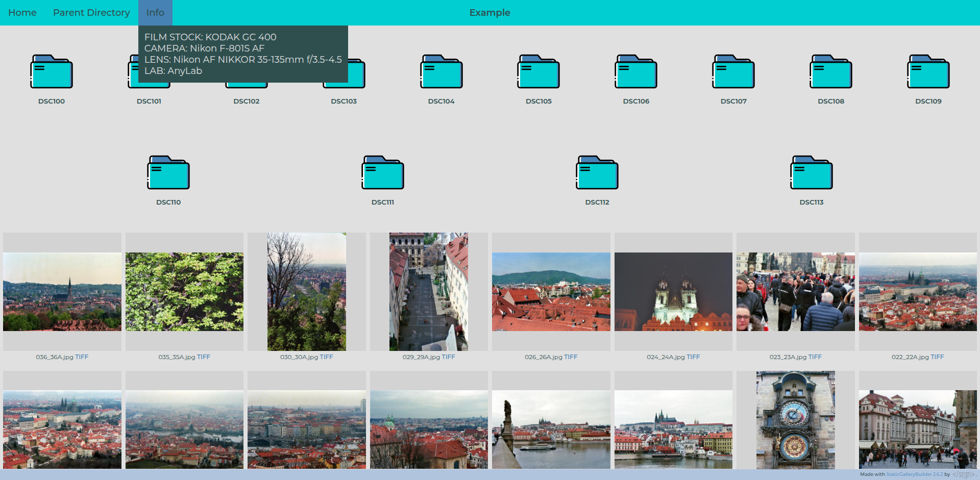Open the 029_29A.jpg street view thumbnail
This screenshot has width=980, height=480.
coord(429,292)
